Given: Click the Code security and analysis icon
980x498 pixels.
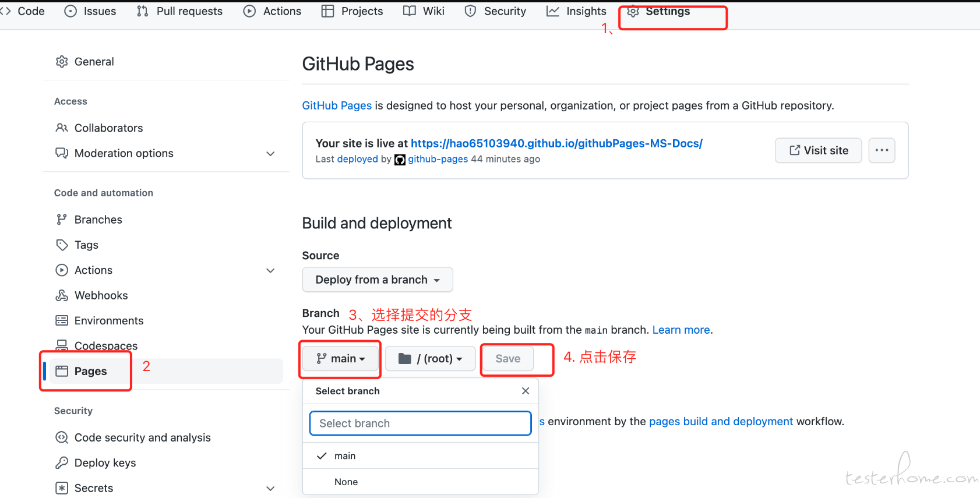Looking at the screenshot, I should (62, 437).
